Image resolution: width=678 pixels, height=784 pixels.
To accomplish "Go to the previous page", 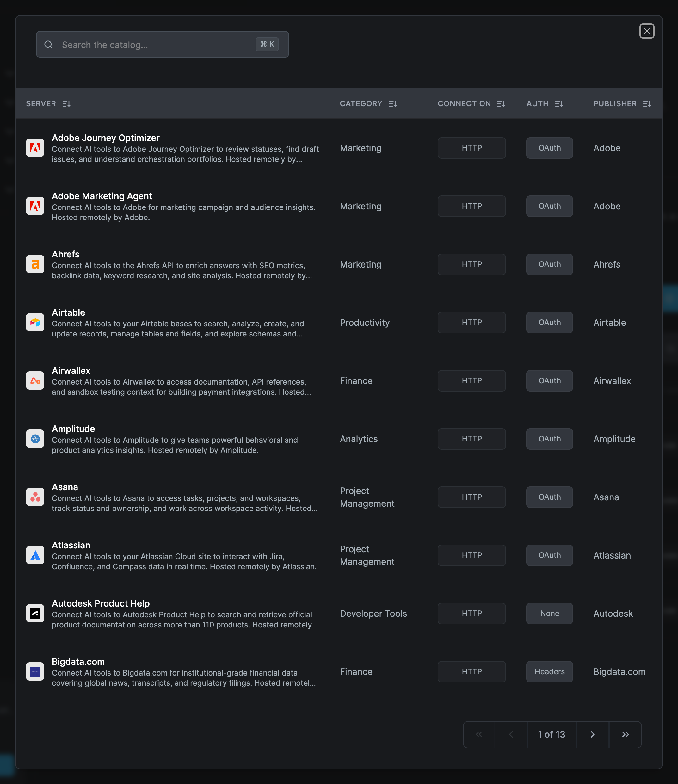I will [511, 734].
